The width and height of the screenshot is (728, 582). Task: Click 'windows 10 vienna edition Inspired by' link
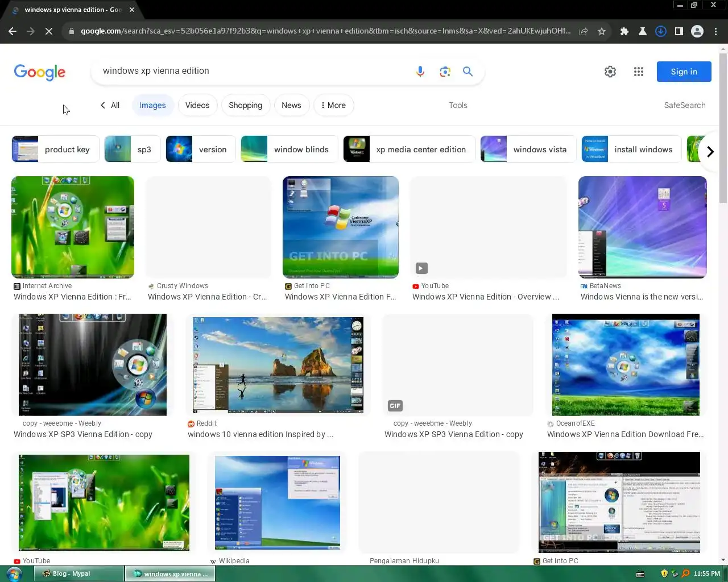[260, 434]
